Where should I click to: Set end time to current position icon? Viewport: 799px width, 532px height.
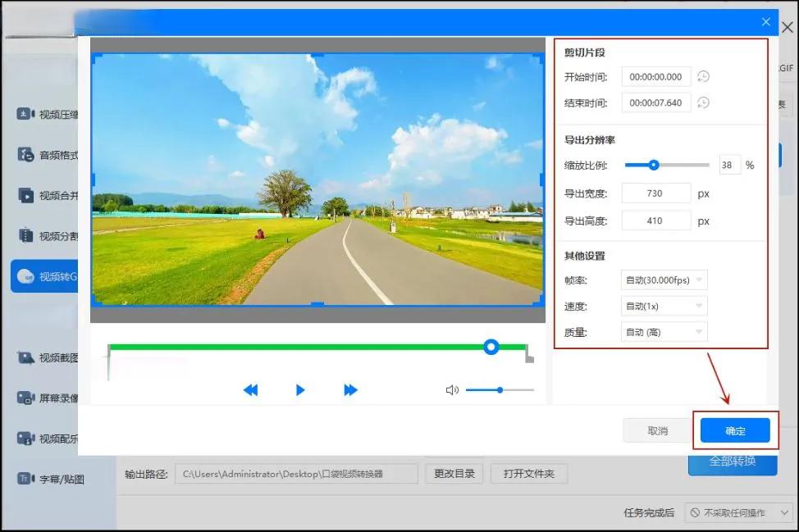(x=703, y=102)
